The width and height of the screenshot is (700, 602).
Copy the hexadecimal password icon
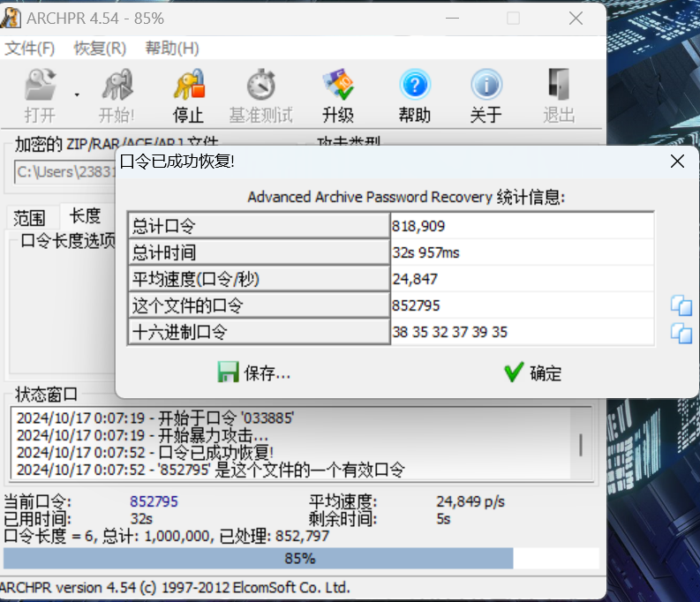click(x=681, y=334)
